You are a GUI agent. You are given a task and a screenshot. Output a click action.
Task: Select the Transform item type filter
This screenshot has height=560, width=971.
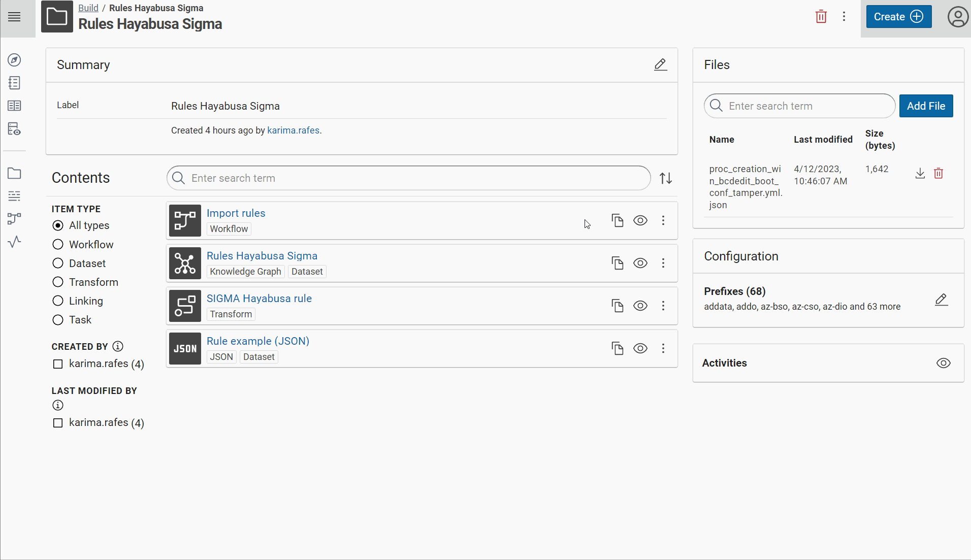pyautogui.click(x=58, y=282)
